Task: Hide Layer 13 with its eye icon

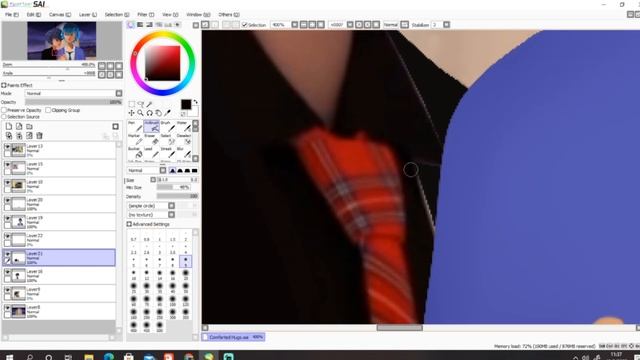Action: (x=7, y=147)
